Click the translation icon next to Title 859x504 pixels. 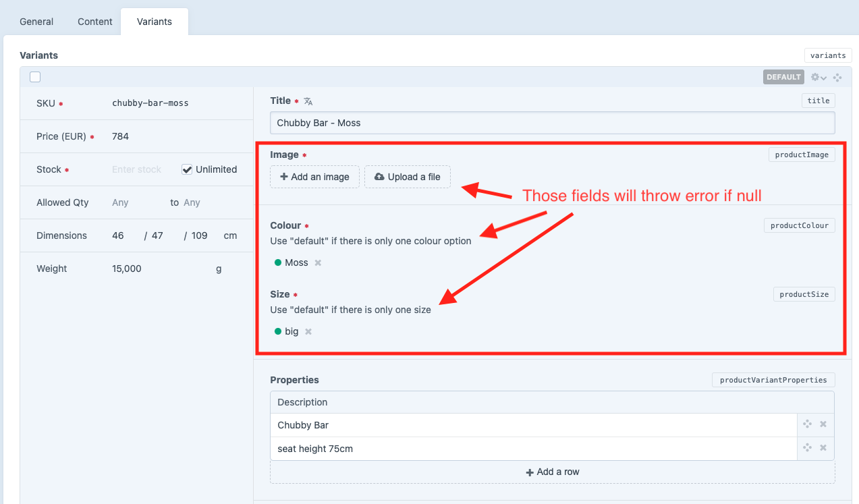pyautogui.click(x=308, y=100)
